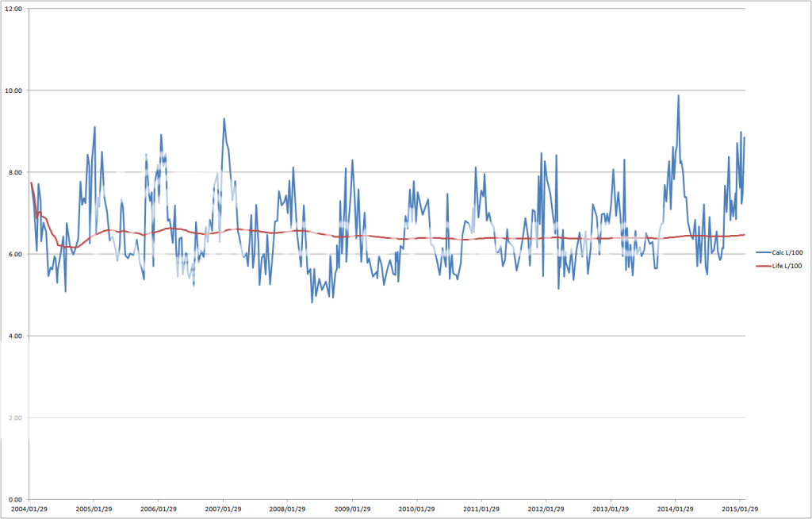Viewport: 812px width, 519px height.
Task: Click the 10.00 y-axis label
Action: click(x=13, y=90)
